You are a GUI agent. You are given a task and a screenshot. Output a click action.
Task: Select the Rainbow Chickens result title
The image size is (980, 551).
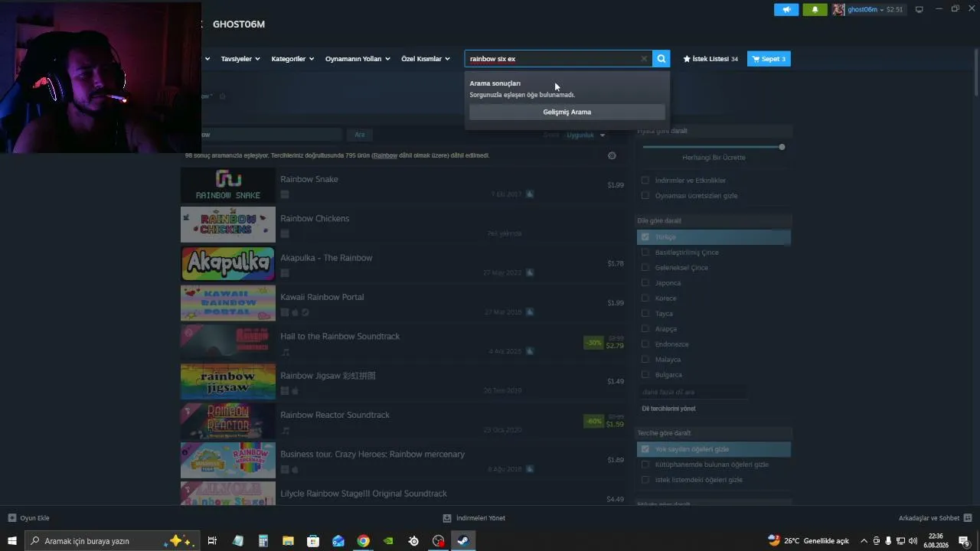pos(315,219)
